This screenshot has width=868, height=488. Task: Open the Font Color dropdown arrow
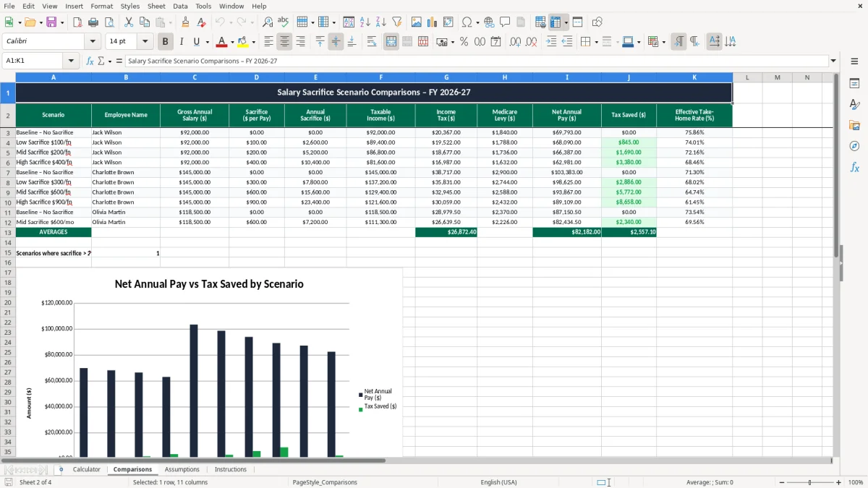[232, 42]
